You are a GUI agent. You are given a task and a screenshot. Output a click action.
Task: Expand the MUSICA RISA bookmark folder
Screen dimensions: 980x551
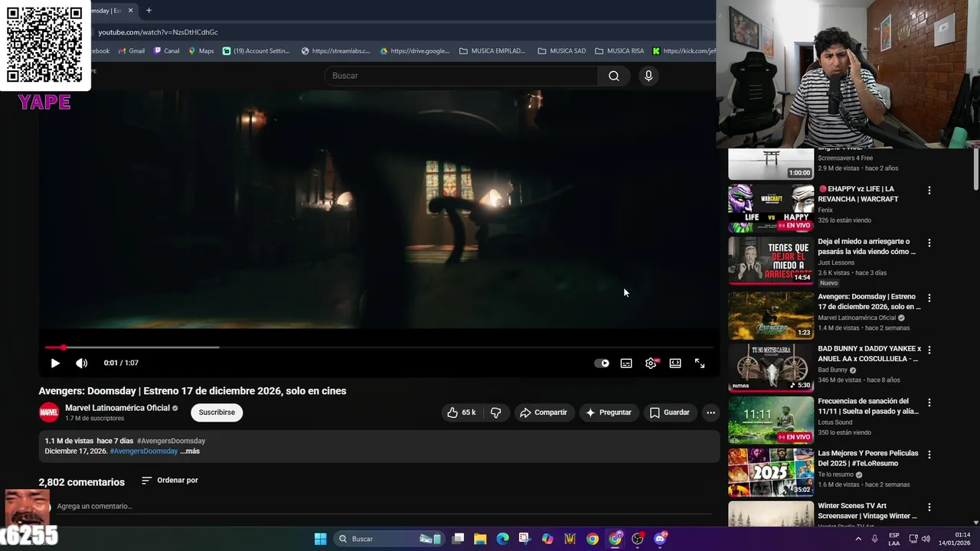(619, 51)
